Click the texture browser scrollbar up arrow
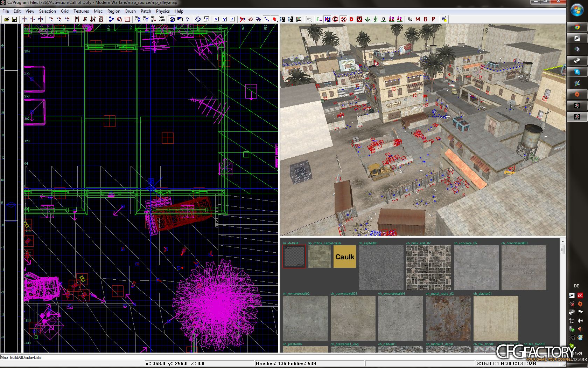The width and height of the screenshot is (588, 368). click(x=562, y=241)
